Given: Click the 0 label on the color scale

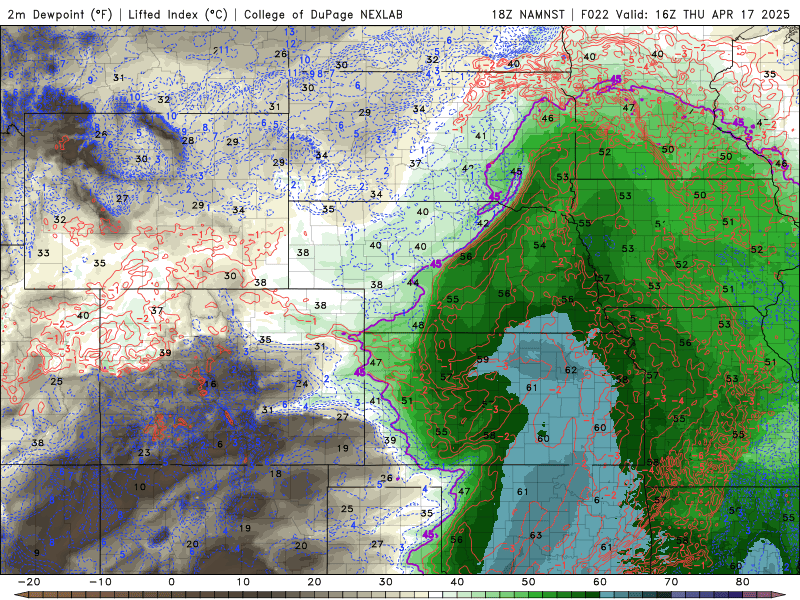Looking at the screenshot, I should [171, 582].
